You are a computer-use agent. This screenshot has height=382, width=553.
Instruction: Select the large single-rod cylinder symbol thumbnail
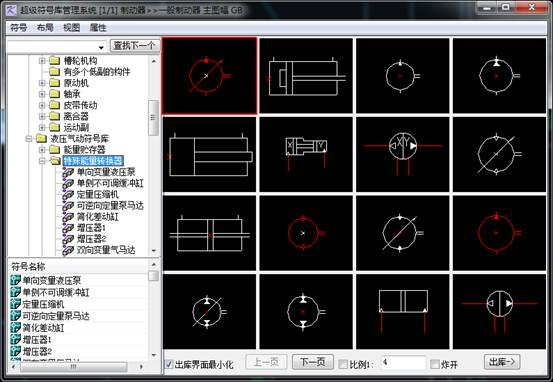click(x=209, y=154)
